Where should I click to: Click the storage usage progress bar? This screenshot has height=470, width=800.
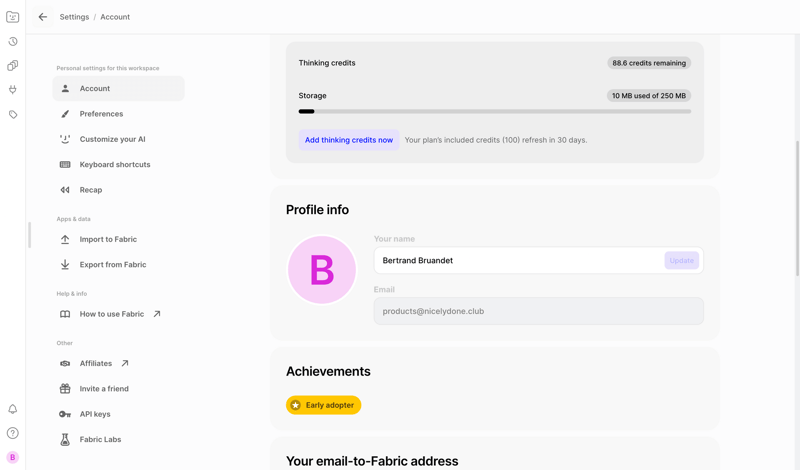(494, 112)
